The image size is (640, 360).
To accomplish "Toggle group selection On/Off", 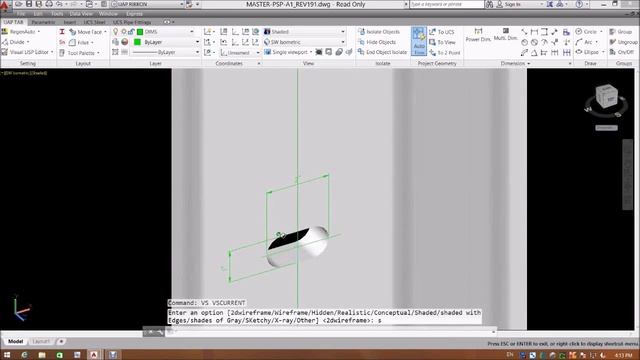I will pyautogui.click(x=622, y=52).
